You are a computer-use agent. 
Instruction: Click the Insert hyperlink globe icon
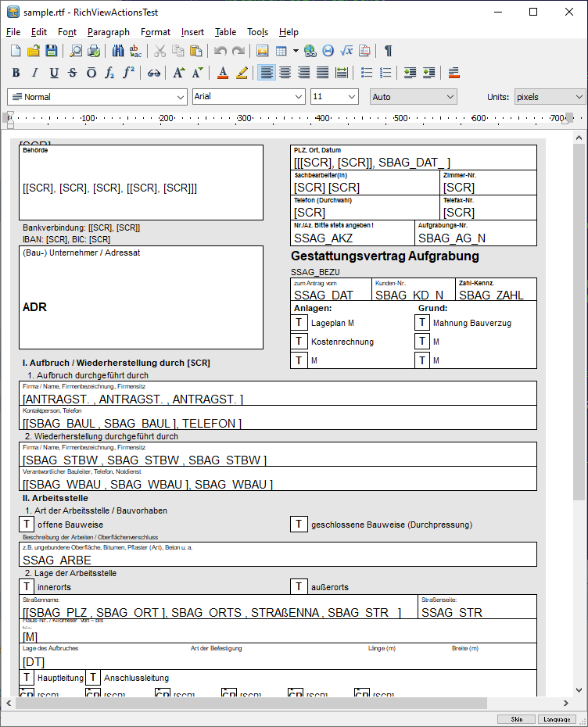(310, 51)
